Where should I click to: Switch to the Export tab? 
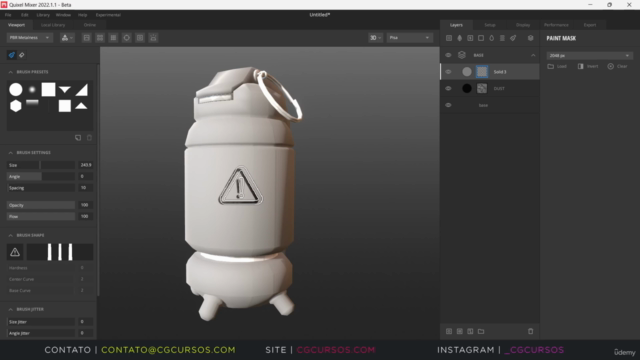click(590, 25)
